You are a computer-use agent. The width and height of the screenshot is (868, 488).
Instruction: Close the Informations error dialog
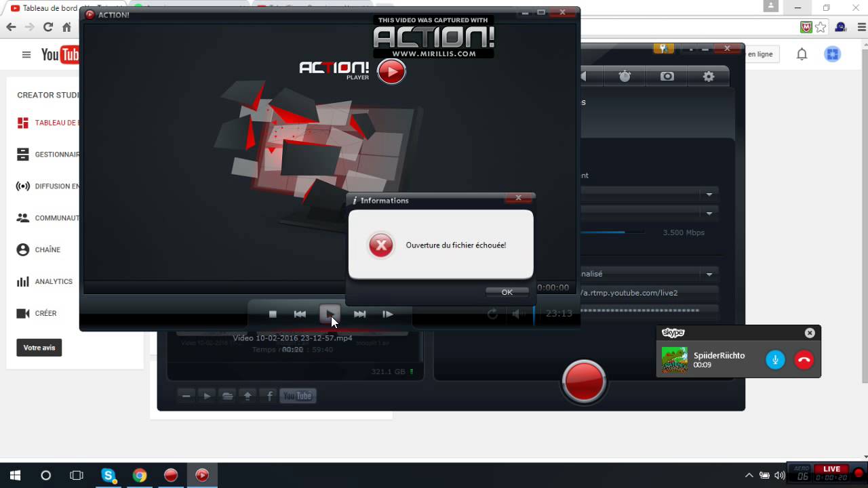coord(518,198)
